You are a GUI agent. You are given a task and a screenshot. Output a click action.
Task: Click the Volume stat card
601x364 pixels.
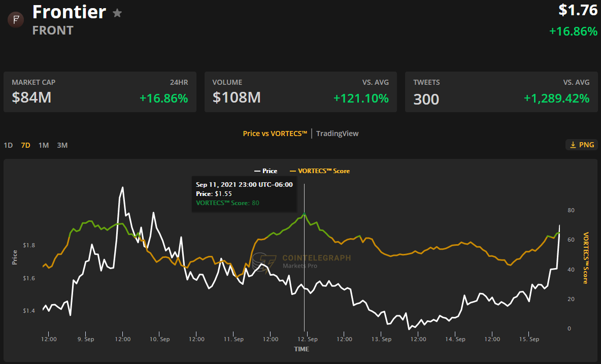300,92
